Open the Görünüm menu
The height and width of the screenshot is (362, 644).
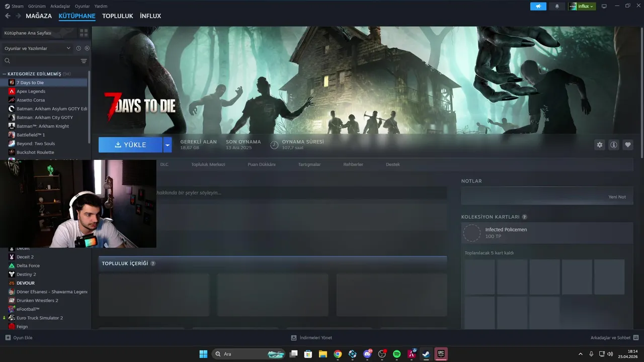tap(37, 6)
